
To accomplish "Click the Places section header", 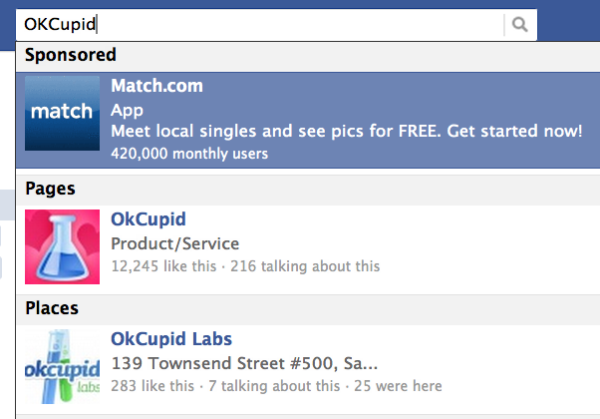I will pos(52,309).
